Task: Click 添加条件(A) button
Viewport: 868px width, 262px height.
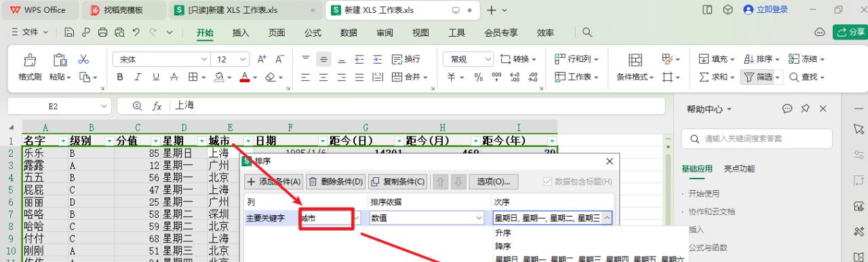Action: tap(274, 182)
